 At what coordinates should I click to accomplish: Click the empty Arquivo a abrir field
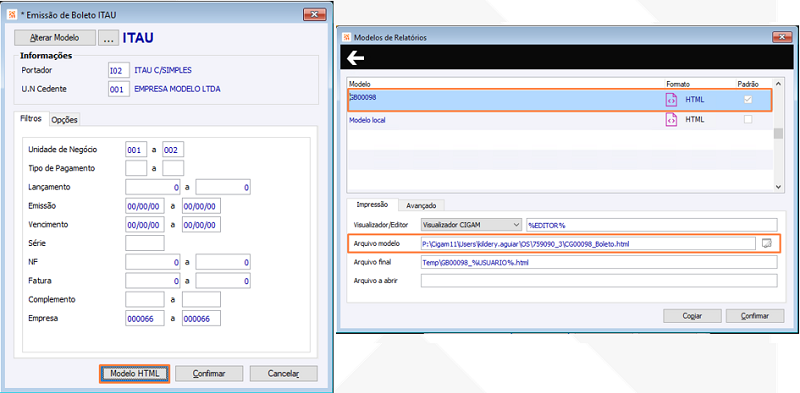(599, 281)
